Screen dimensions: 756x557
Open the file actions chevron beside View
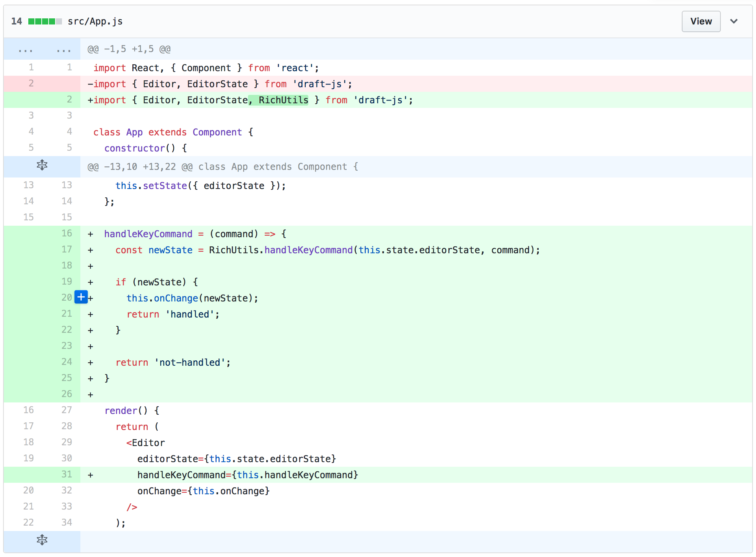tap(734, 21)
